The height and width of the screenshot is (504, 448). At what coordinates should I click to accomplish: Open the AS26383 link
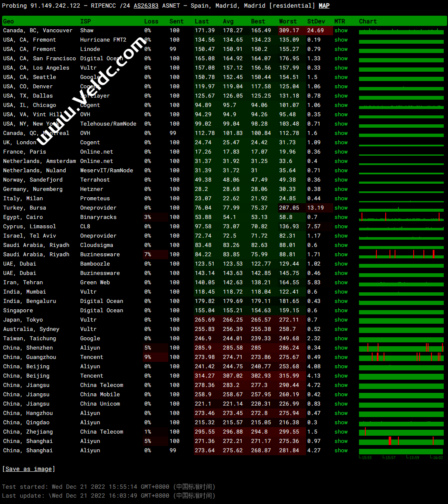point(146,6)
